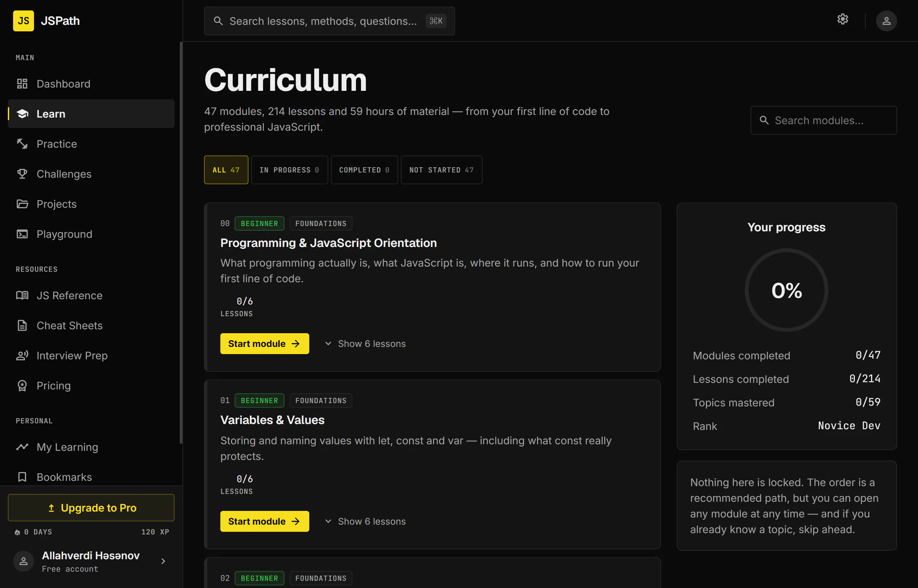Click the Projects folder icon
The image size is (918, 588).
22,204
